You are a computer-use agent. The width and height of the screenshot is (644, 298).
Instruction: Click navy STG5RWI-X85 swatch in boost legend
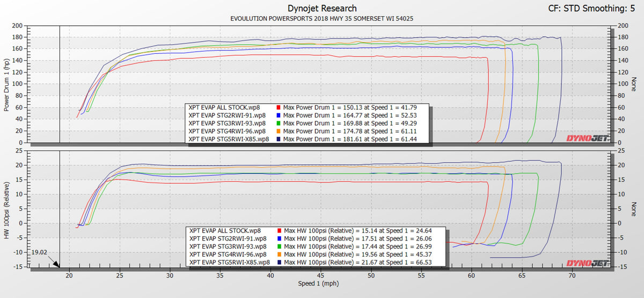pos(278,262)
